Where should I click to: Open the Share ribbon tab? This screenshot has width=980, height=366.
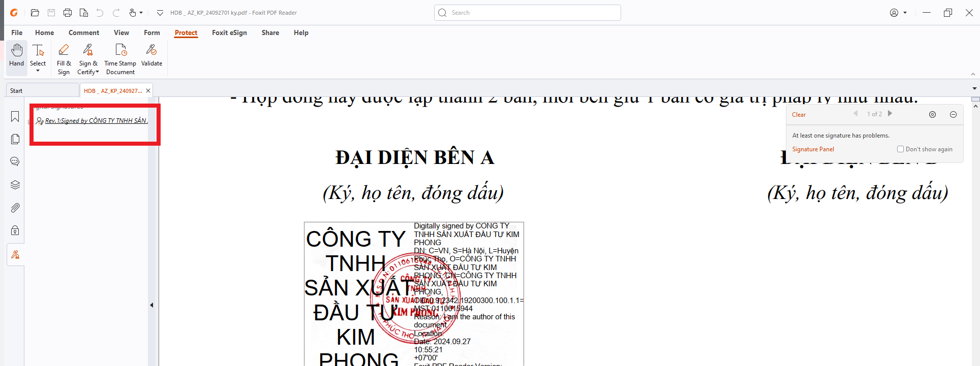[x=270, y=32]
